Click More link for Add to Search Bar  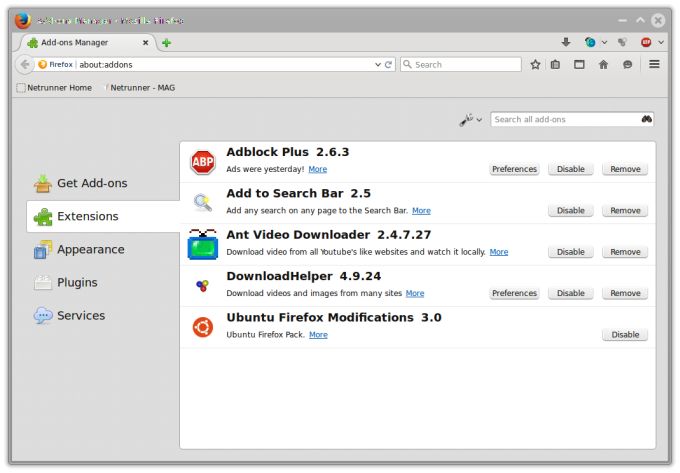[421, 210]
